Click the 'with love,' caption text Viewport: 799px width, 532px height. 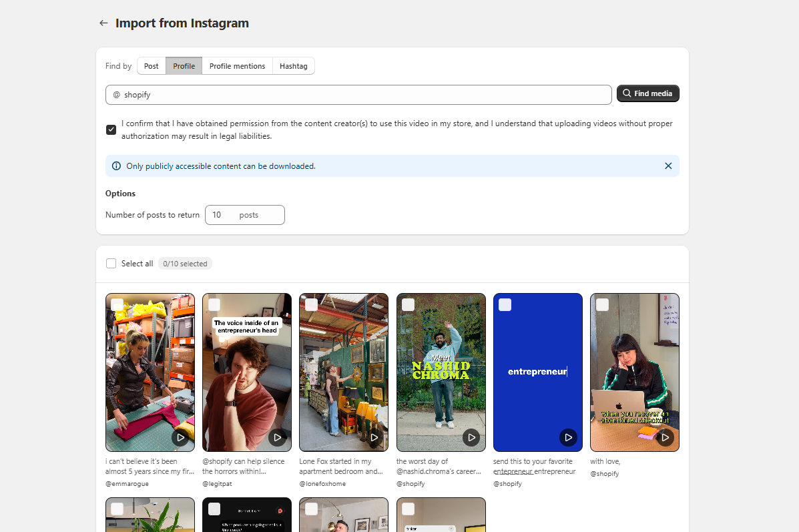(605, 462)
